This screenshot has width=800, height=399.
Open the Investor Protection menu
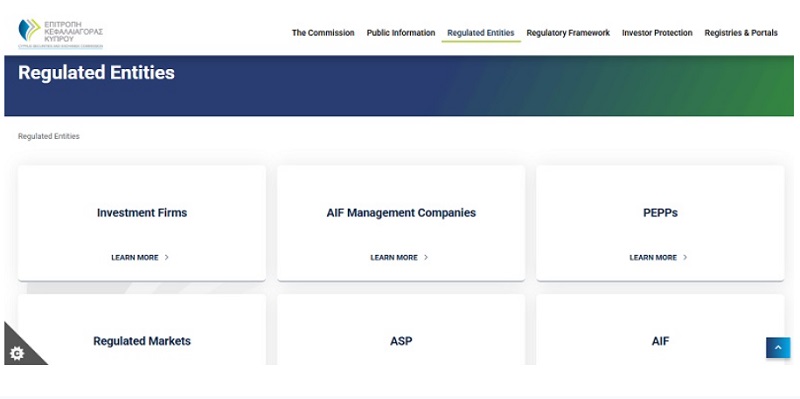tap(657, 33)
